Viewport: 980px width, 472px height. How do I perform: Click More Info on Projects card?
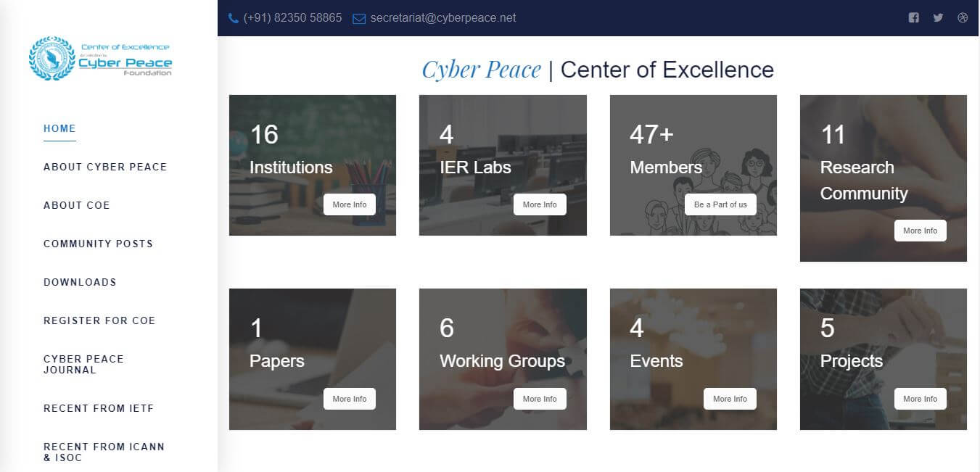click(921, 399)
